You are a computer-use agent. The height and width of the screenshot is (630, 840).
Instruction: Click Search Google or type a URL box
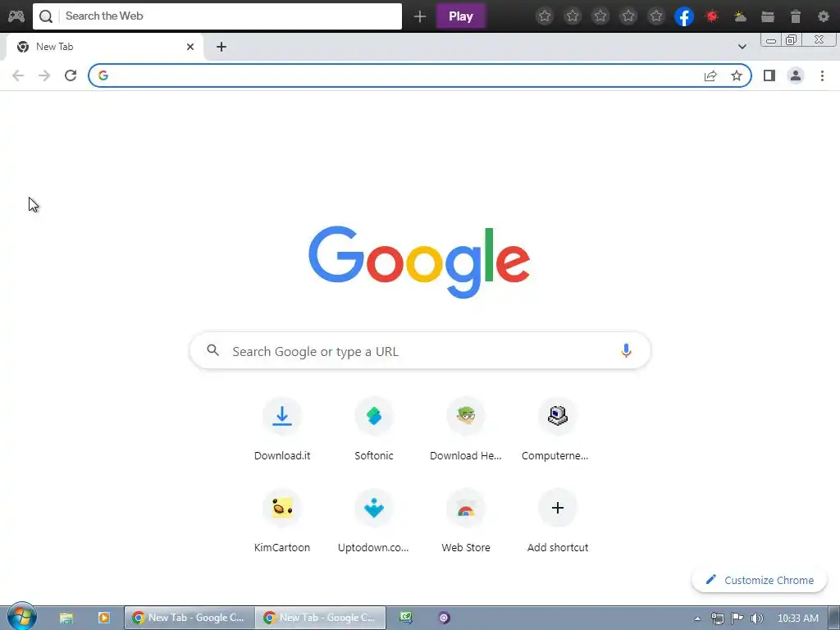point(420,351)
